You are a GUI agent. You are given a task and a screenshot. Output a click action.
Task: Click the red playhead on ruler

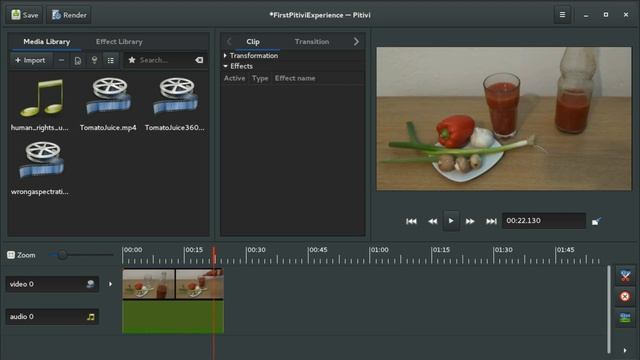[213, 255]
